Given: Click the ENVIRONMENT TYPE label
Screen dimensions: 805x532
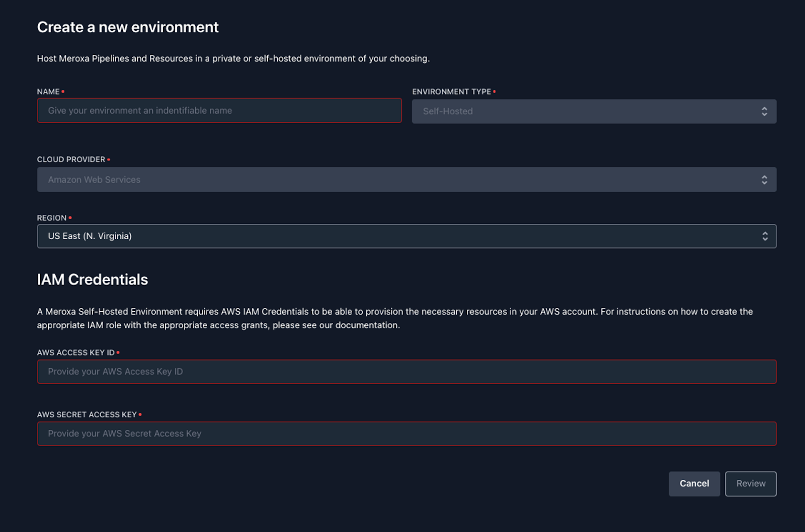Looking at the screenshot, I should tap(451, 92).
